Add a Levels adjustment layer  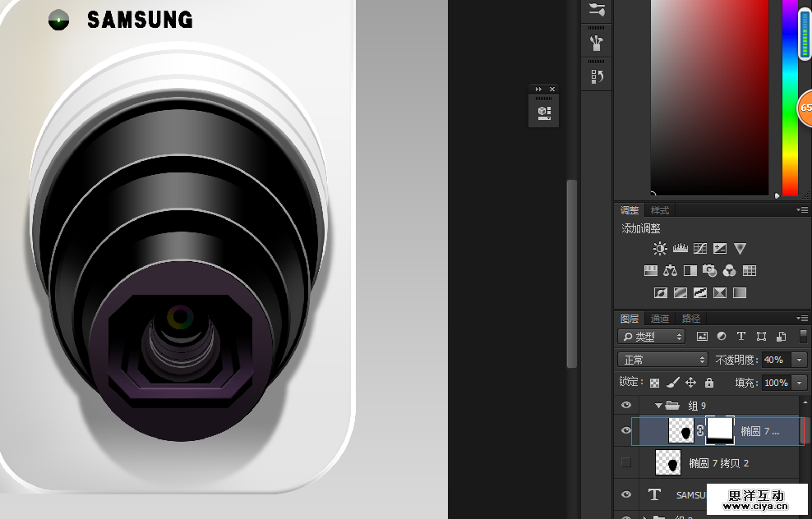(x=680, y=249)
